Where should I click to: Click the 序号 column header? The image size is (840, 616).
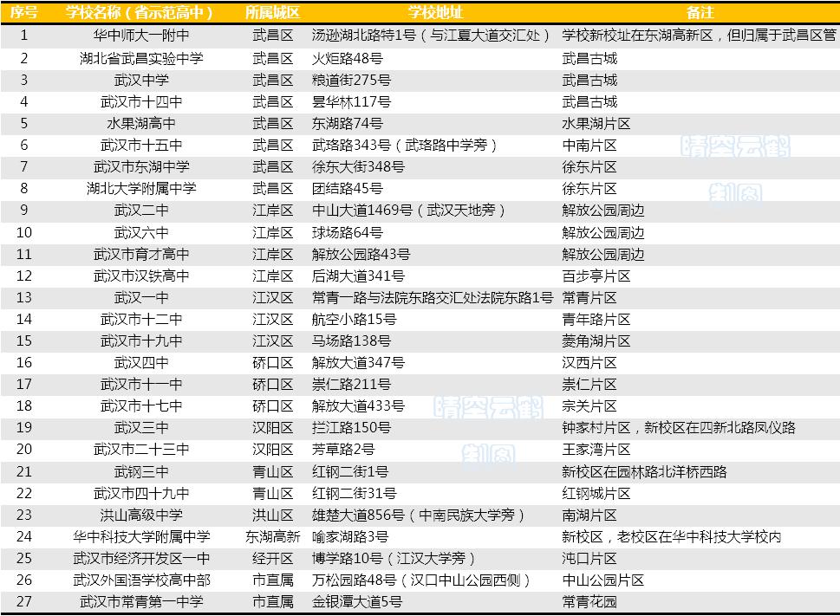(23, 10)
